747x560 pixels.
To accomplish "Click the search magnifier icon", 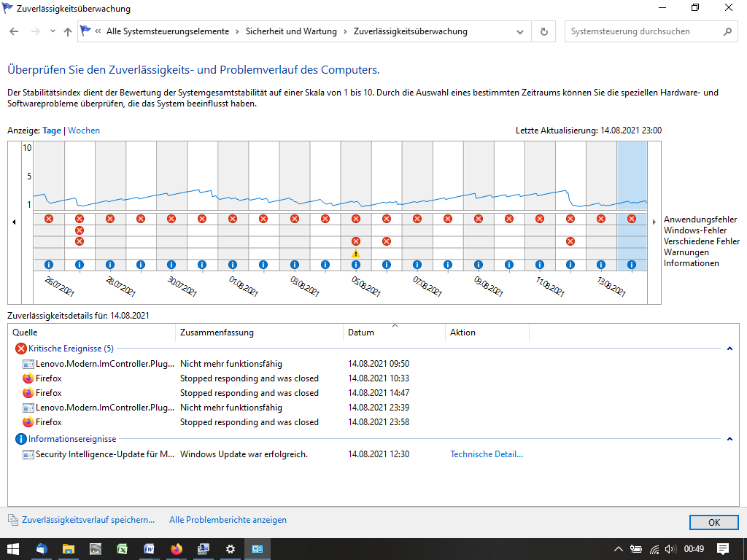I will [x=727, y=32].
